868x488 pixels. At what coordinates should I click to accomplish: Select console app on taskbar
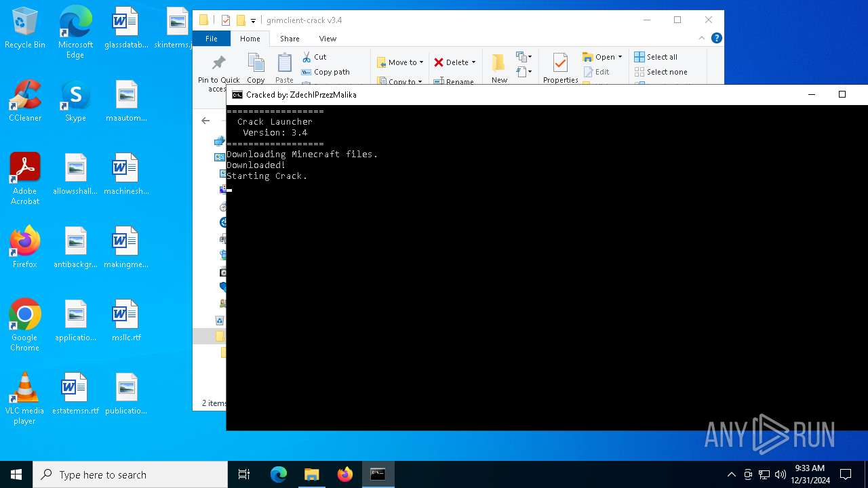[378, 474]
